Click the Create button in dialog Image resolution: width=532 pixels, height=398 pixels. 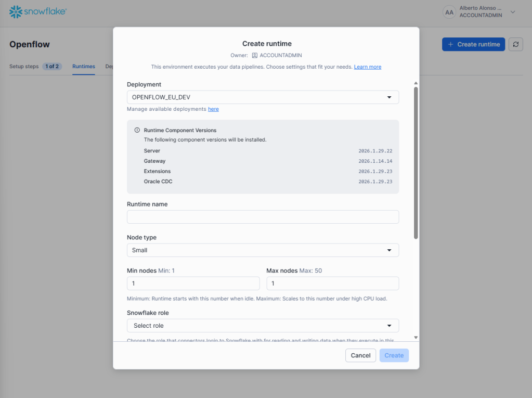click(394, 355)
